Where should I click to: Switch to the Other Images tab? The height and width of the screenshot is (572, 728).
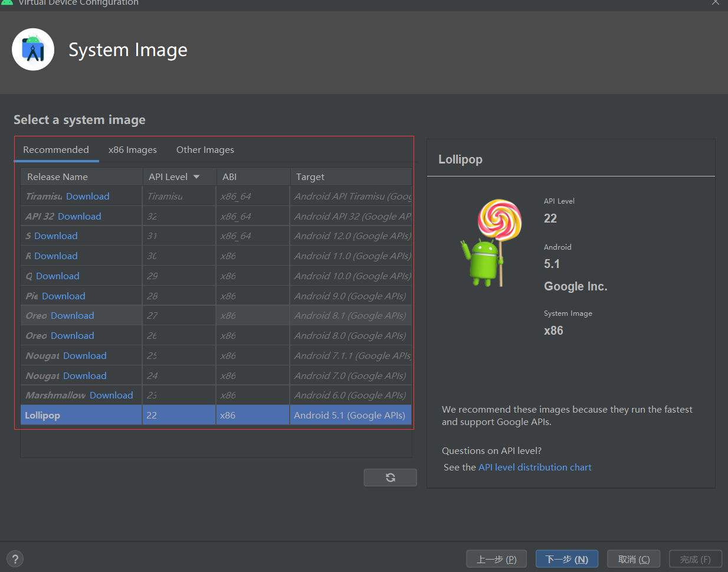coord(205,149)
